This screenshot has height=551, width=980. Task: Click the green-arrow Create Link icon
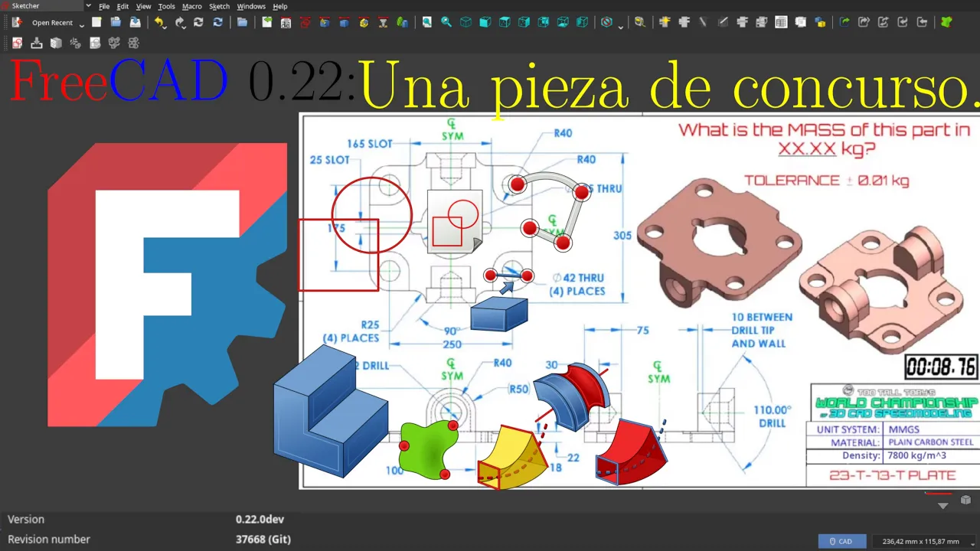(844, 23)
